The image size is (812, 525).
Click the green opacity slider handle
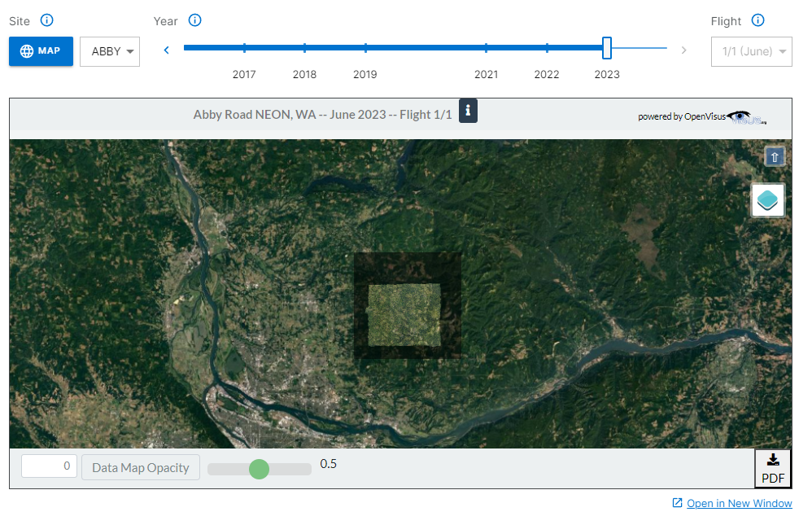coord(259,469)
